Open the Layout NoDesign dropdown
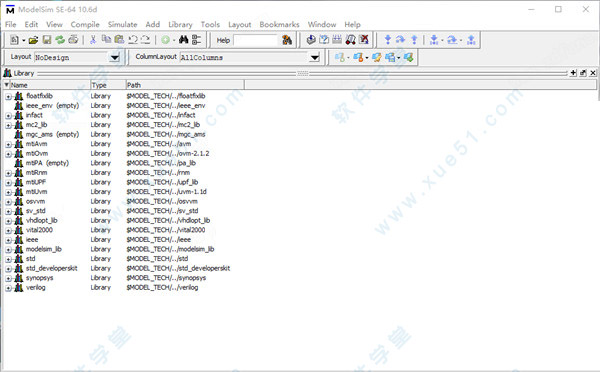Screen dimensions: 600x372 [x=114, y=58]
